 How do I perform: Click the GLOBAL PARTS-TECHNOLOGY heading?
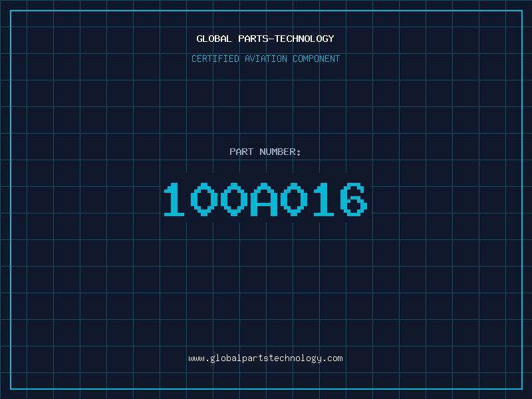265,39
